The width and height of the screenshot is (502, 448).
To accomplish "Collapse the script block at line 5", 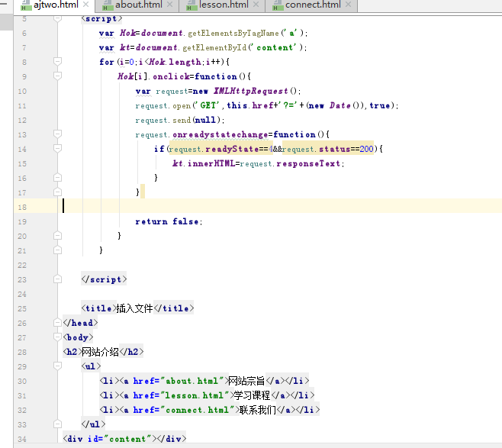I will tap(58, 18).
